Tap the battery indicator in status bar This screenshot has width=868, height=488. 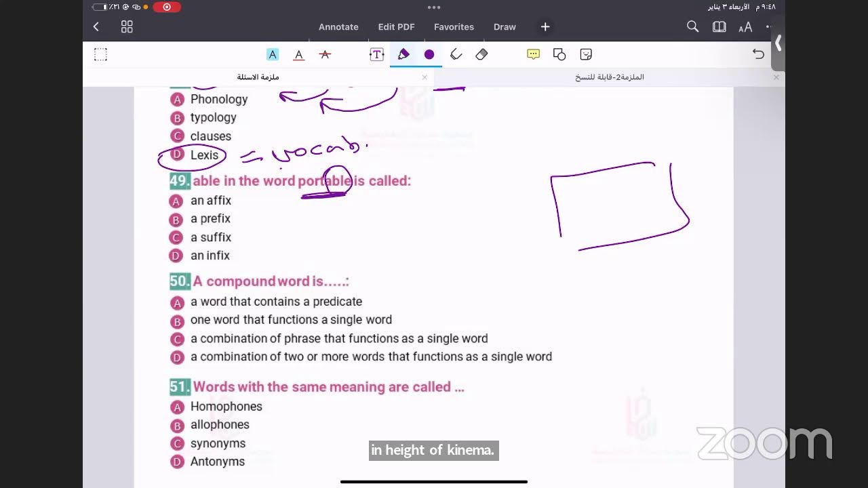pyautogui.click(x=100, y=7)
